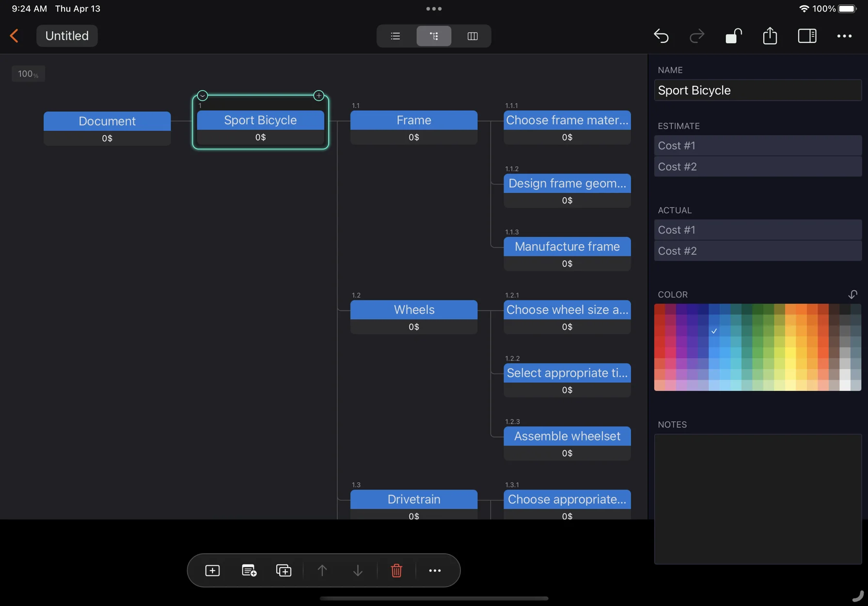Viewport: 868px width, 606px height.
Task: Go back with the orange chevron
Action: (x=14, y=36)
